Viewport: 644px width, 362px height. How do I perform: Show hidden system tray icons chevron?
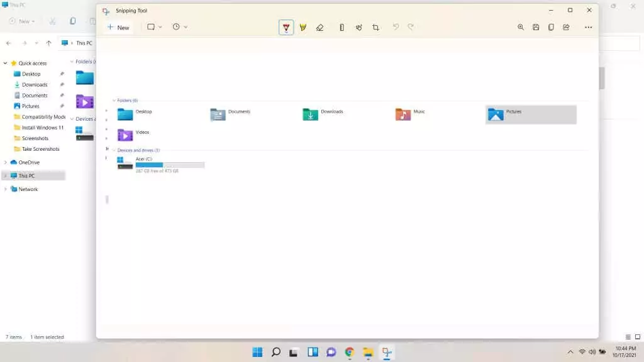pos(570,352)
